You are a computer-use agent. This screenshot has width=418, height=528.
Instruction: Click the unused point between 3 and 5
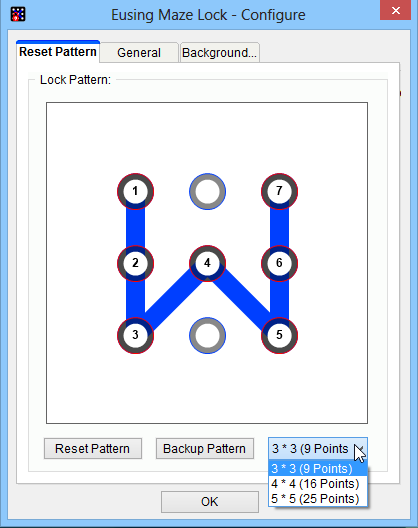(207, 335)
